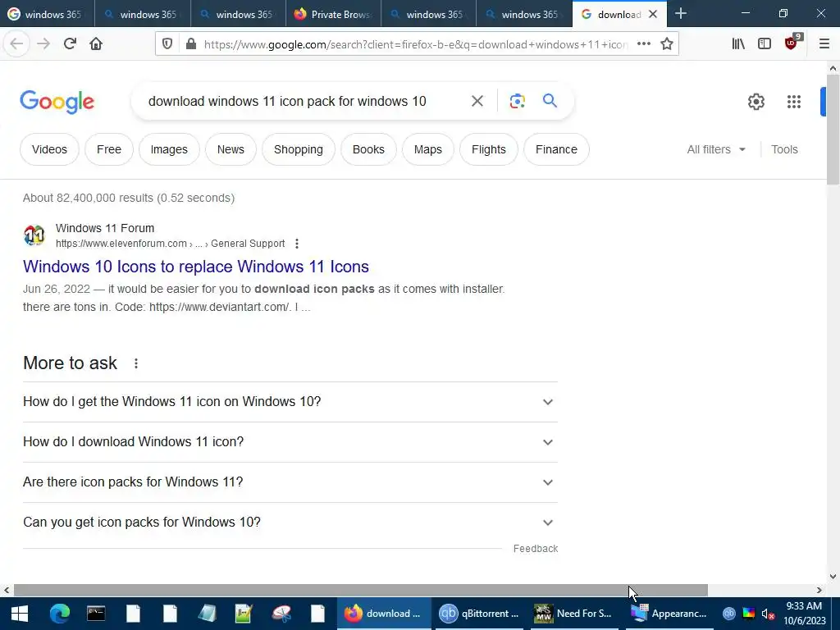Switch to Need For Speed taskbar window
This screenshot has height=630, width=840.
point(573,614)
